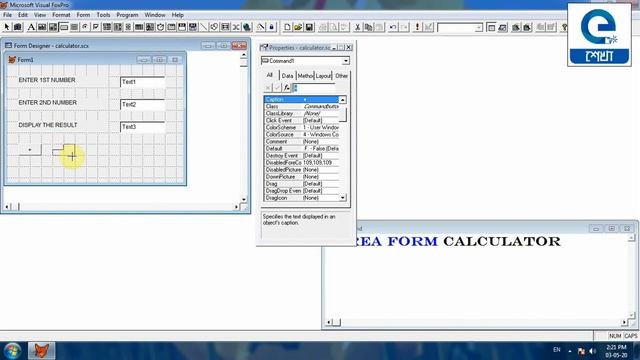Open the Edit menu
640x360 pixels.
(x=23, y=15)
